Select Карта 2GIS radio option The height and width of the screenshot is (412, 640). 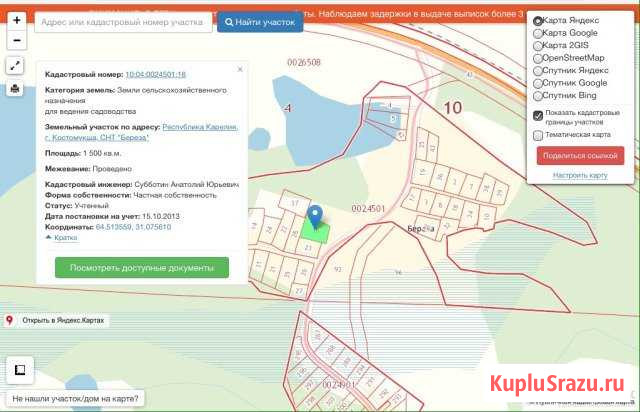click(538, 46)
